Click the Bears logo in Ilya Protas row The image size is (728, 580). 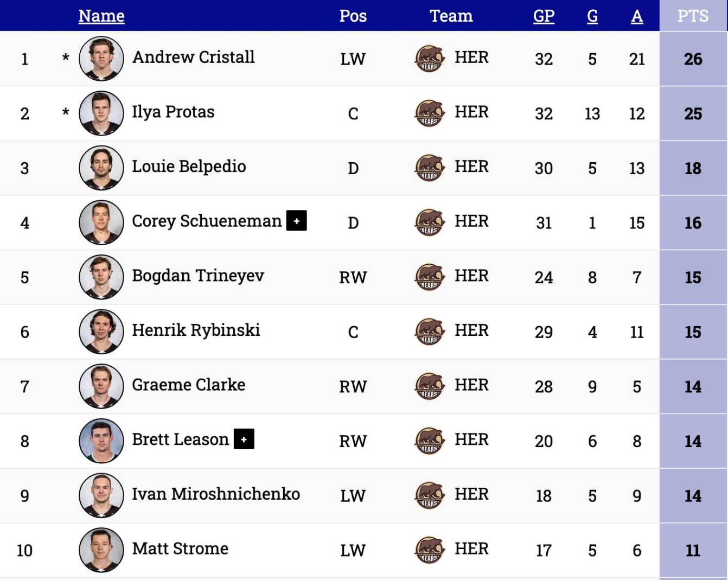[429, 113]
